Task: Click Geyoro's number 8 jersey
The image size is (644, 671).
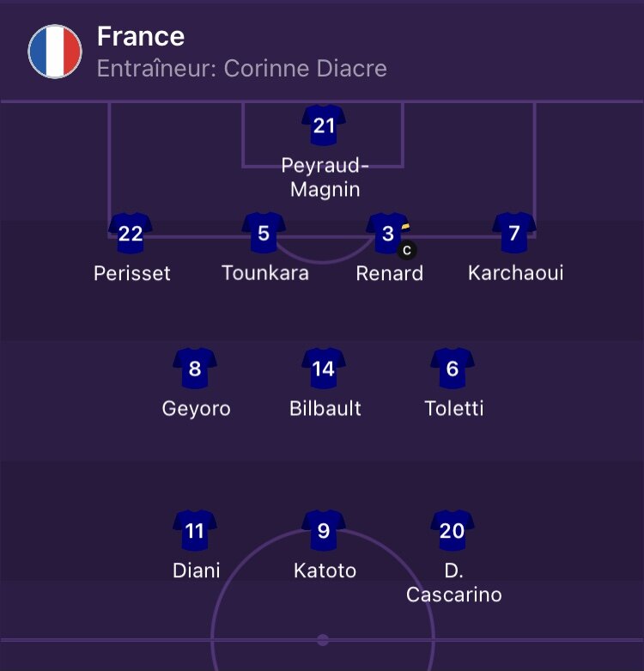Action: point(195,369)
